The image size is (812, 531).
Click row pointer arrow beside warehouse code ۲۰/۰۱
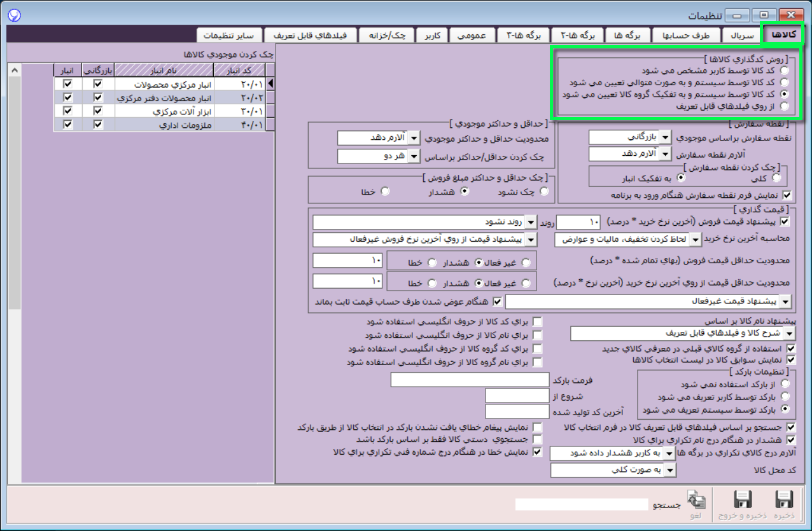pos(270,84)
